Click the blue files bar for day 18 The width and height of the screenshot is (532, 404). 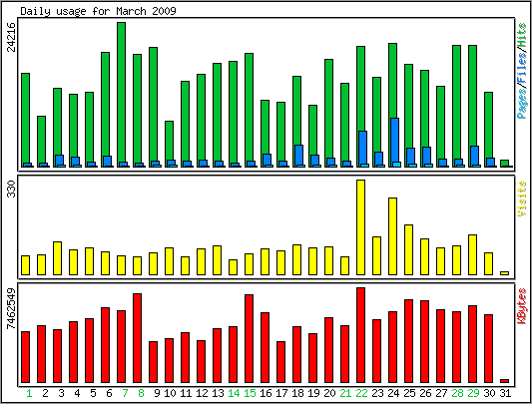298,155
